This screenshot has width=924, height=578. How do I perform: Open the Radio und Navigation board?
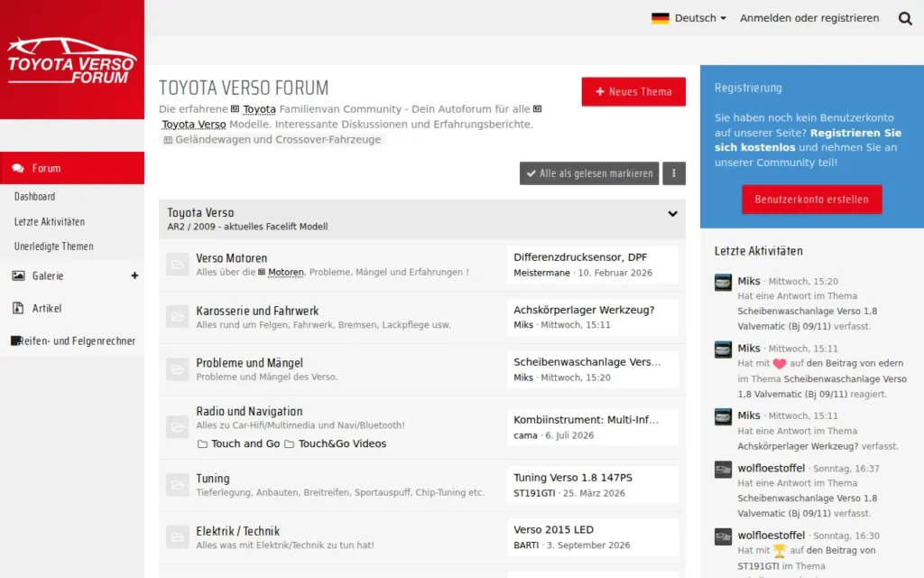[x=249, y=411]
